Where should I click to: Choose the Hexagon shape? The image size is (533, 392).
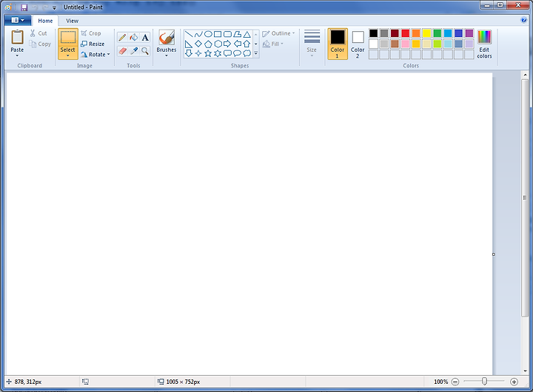218,44
